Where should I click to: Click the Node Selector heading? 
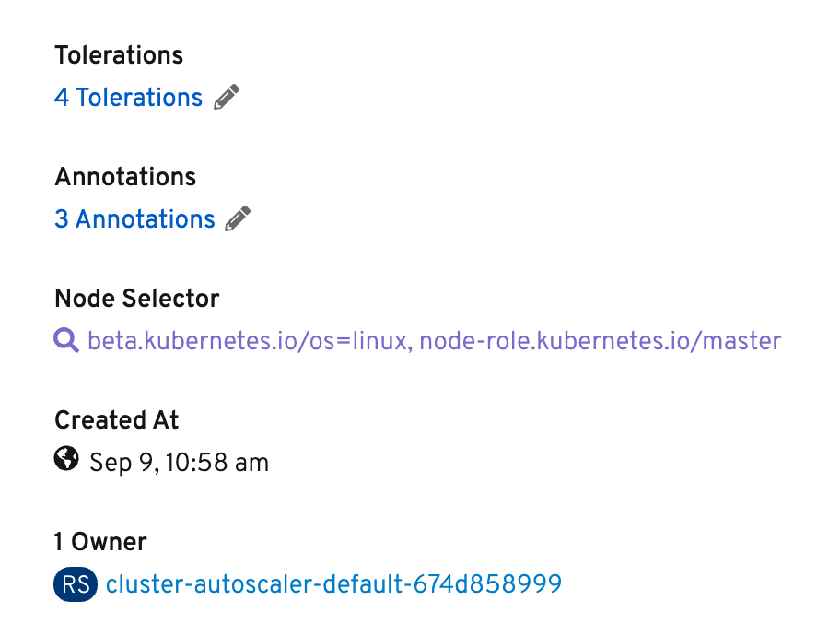[x=137, y=299]
